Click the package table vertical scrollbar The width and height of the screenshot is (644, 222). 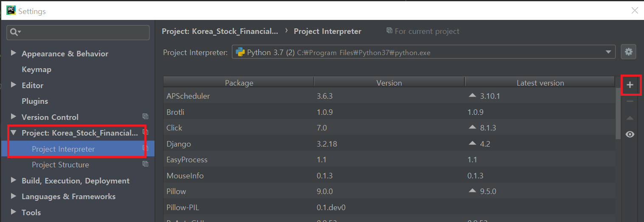618,114
